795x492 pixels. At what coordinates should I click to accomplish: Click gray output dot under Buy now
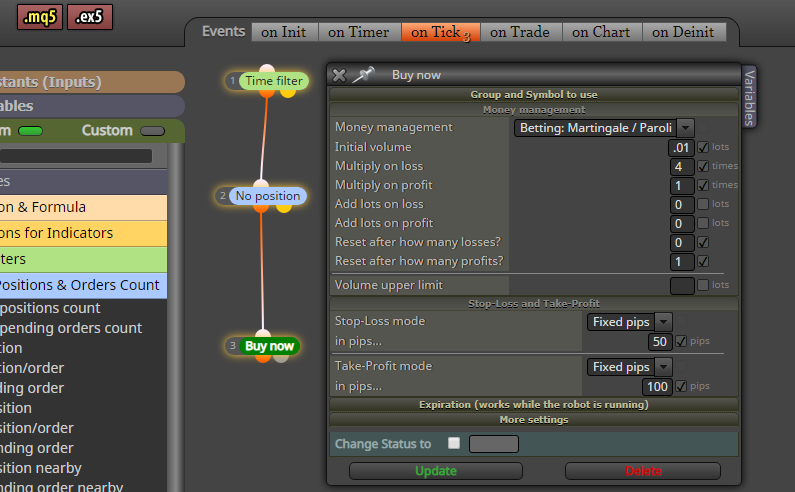[280, 358]
